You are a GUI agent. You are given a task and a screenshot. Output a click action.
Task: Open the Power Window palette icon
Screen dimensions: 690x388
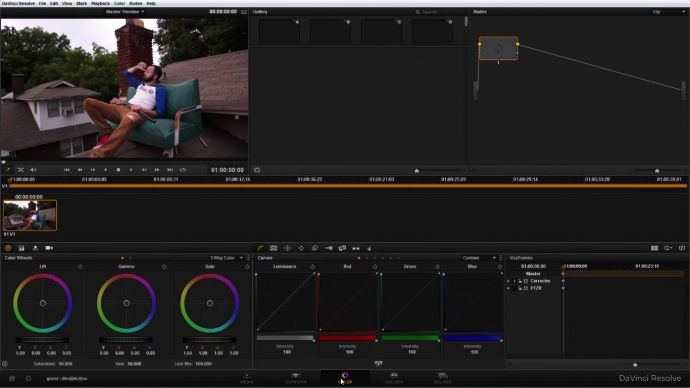(287, 248)
